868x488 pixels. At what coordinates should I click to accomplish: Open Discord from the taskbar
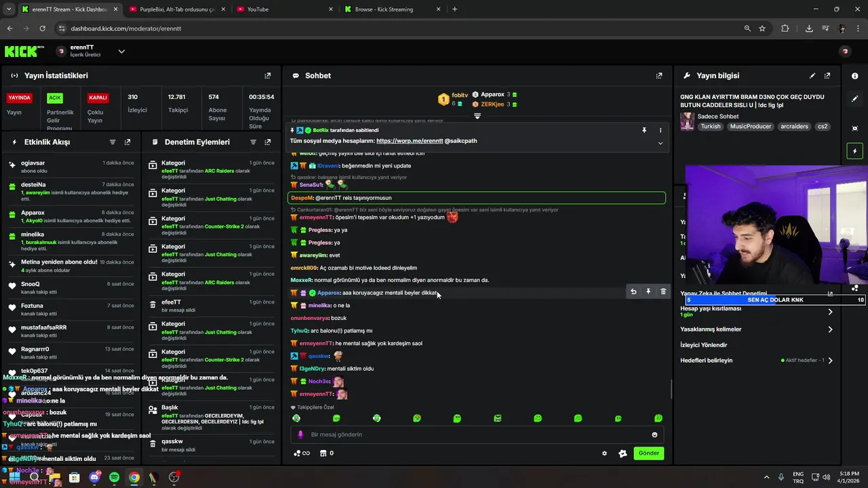coord(94,477)
